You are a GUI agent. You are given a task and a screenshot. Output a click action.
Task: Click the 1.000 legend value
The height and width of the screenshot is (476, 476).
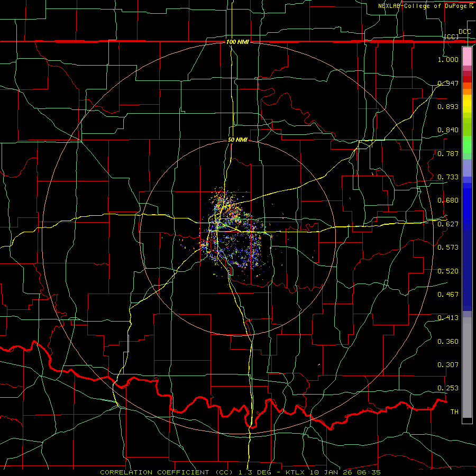pos(448,59)
